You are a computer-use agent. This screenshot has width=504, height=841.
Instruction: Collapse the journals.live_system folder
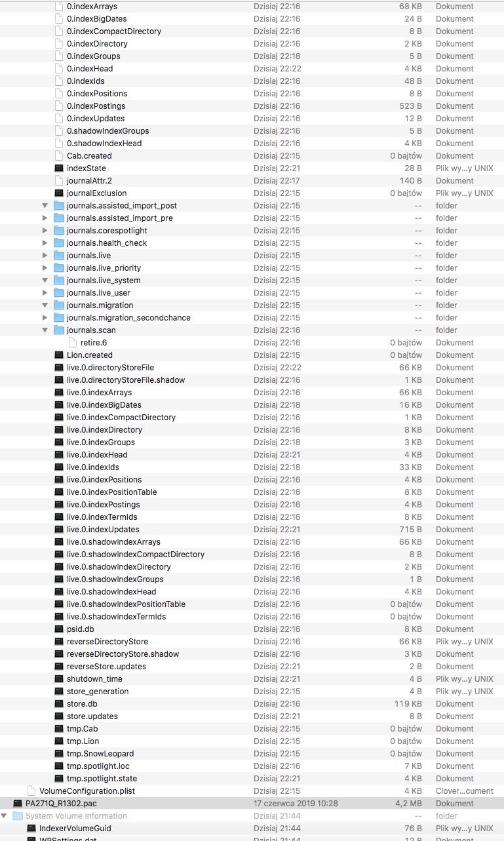pyautogui.click(x=45, y=281)
